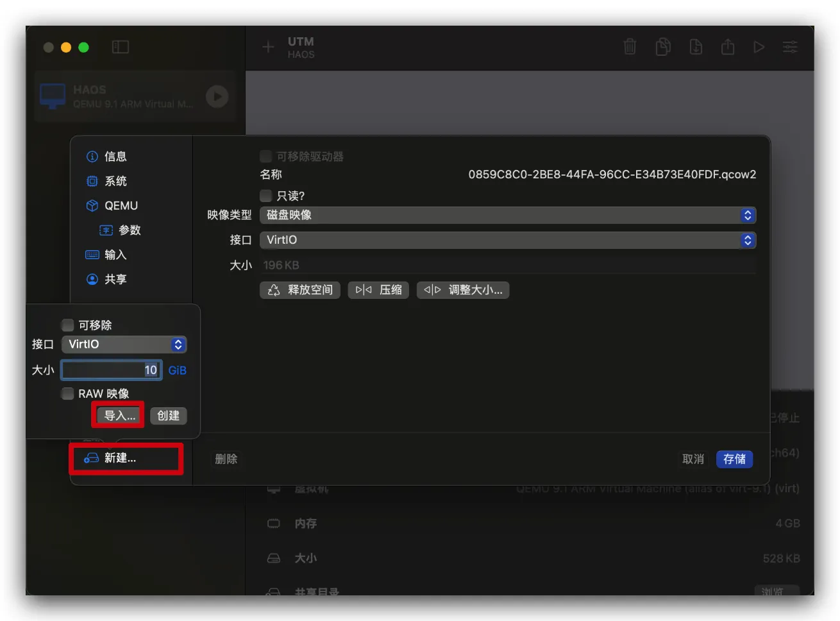Select QEMU in settings sidebar
840x621 pixels.
pyautogui.click(x=121, y=206)
